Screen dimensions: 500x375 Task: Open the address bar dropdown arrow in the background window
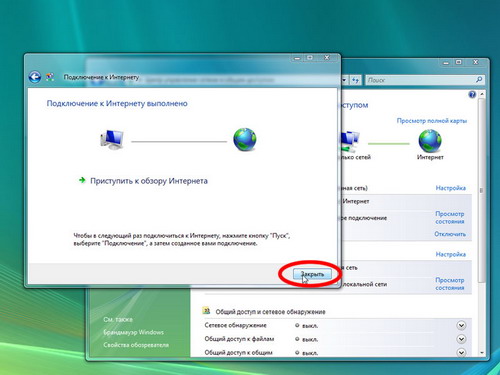(344, 80)
